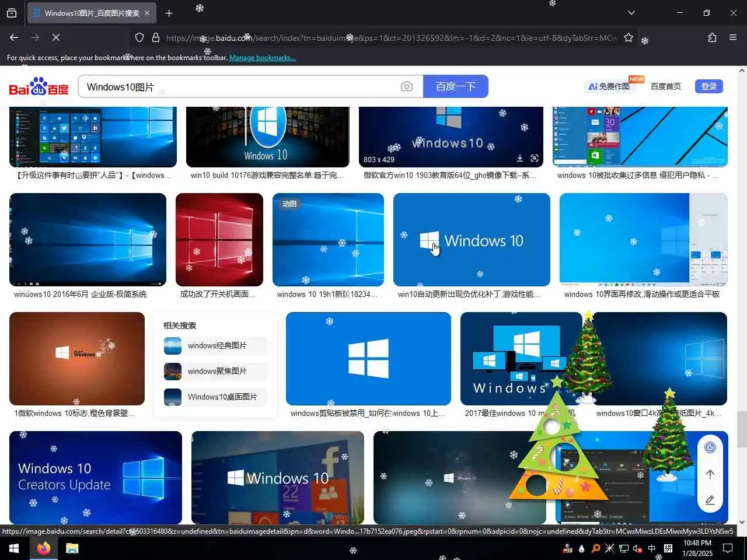Click the tracking protection shield icon
Image resolution: width=747 pixels, height=560 pixels.
tap(139, 37)
